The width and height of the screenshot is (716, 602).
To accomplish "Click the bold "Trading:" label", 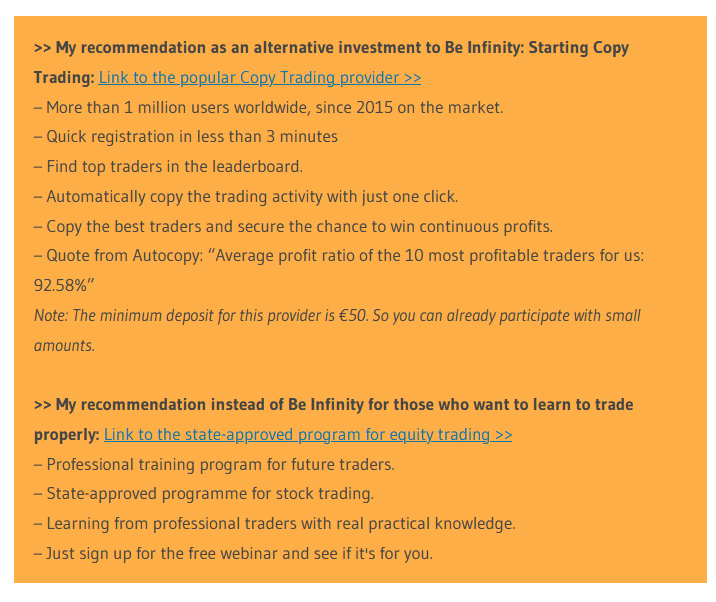I will [x=64, y=78].
